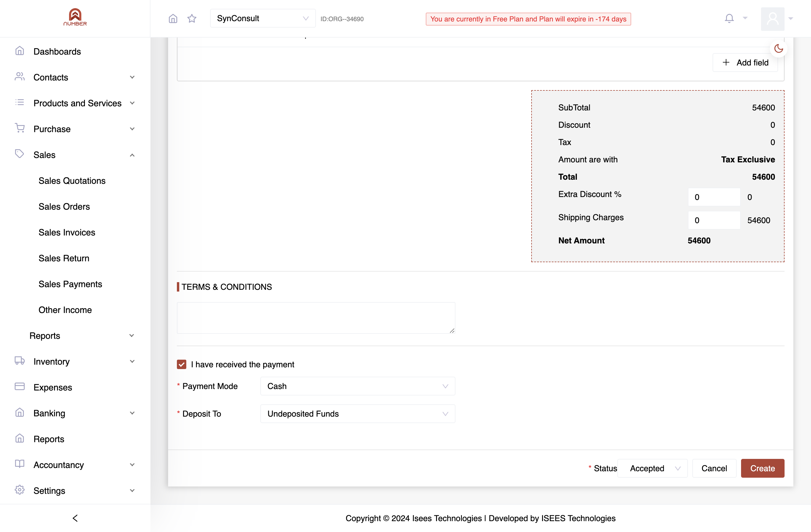This screenshot has width=811, height=532.
Task: Click the Terms & Conditions text area
Action: point(316,318)
